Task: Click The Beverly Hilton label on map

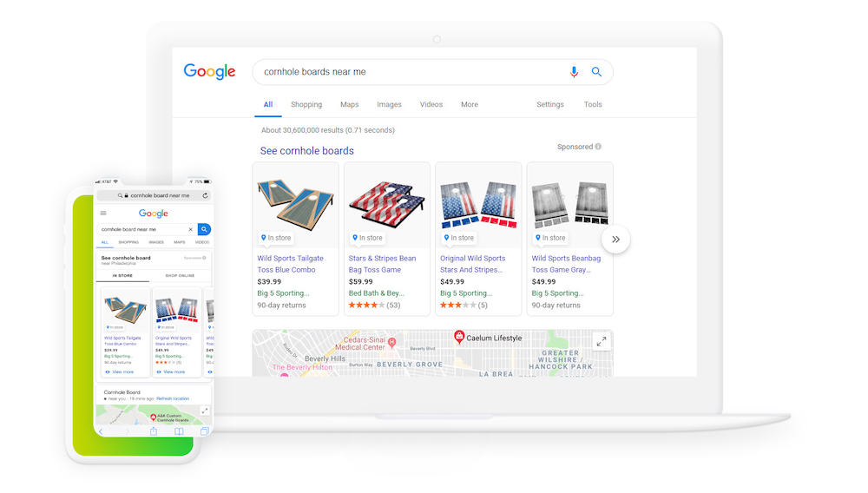Action: (302, 367)
